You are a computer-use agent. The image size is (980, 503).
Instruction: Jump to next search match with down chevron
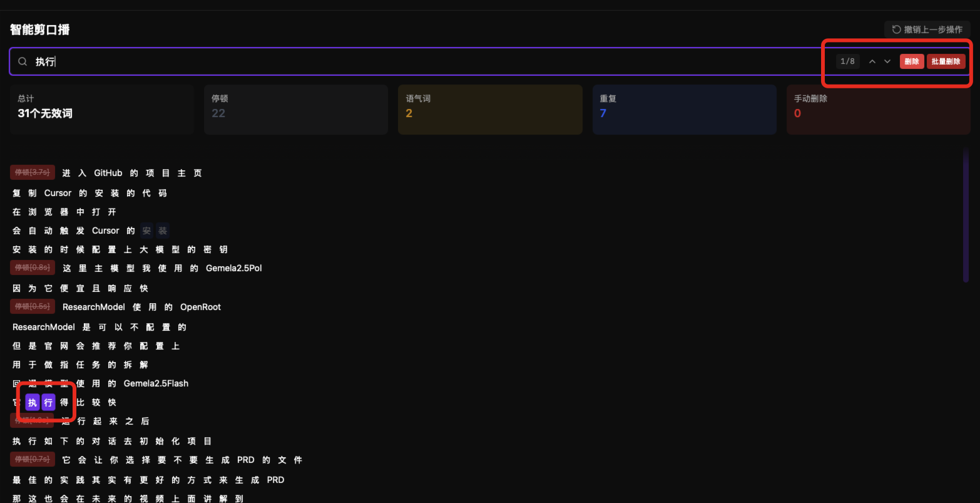[887, 61]
